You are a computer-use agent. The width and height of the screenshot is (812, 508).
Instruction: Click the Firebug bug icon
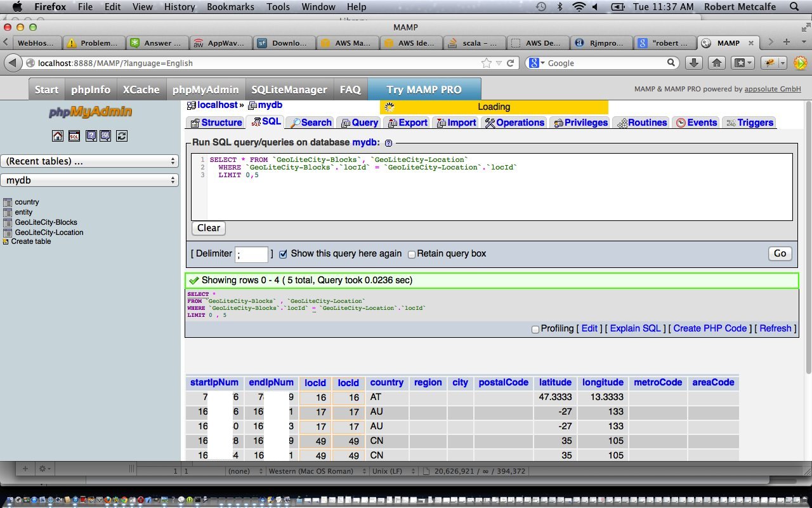[x=771, y=63]
